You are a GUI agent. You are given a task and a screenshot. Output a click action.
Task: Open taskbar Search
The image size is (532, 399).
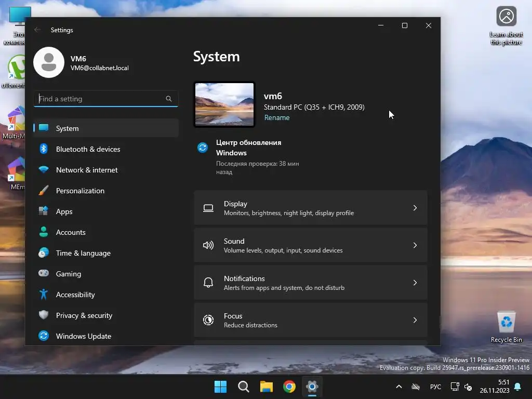pos(244,387)
